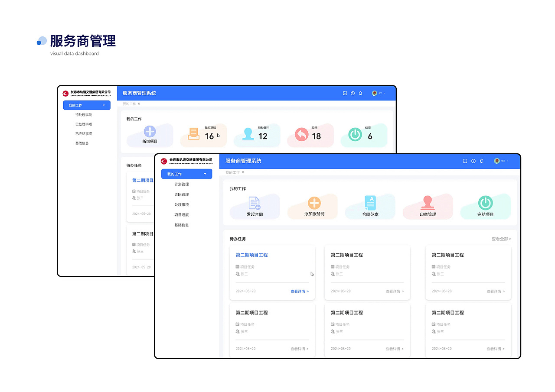Click 查看全部 above the task cards
The width and height of the screenshot is (555, 392).
tap(500, 238)
